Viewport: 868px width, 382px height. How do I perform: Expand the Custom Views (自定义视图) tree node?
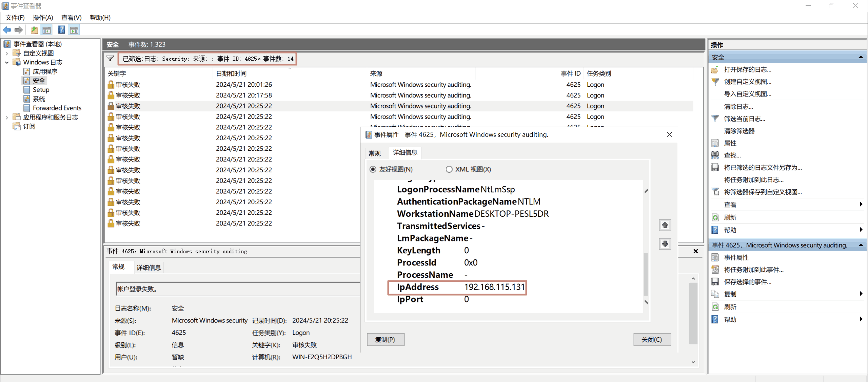coord(7,53)
